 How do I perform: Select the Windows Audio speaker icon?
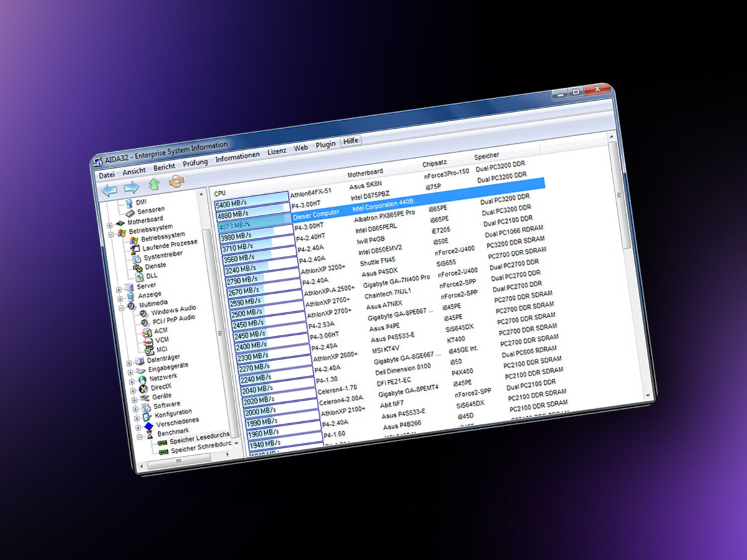coord(143,312)
